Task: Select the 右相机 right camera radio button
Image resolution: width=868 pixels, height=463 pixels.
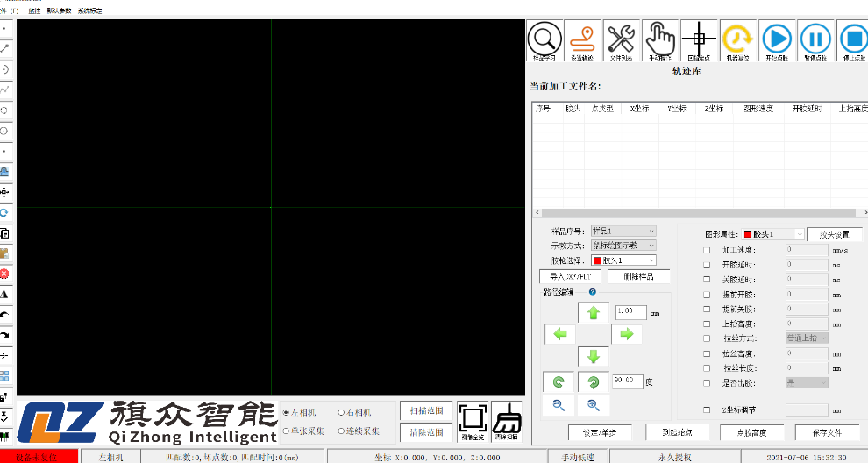Action: click(341, 412)
